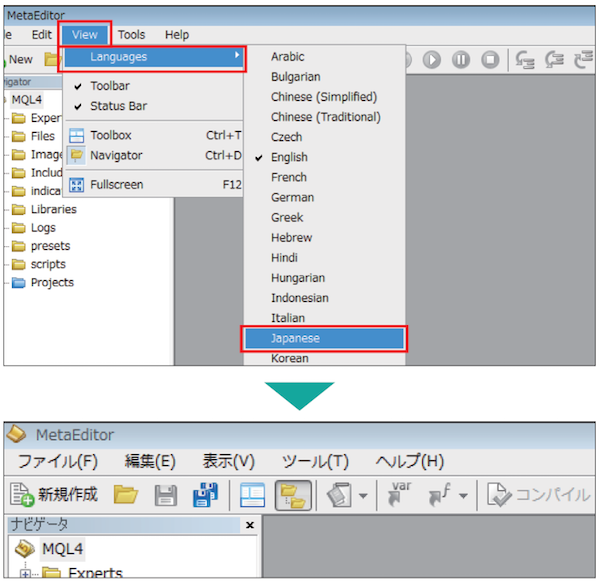Click the debug pause icon in the top toolbar
The height and width of the screenshot is (582, 600).
[x=461, y=60]
